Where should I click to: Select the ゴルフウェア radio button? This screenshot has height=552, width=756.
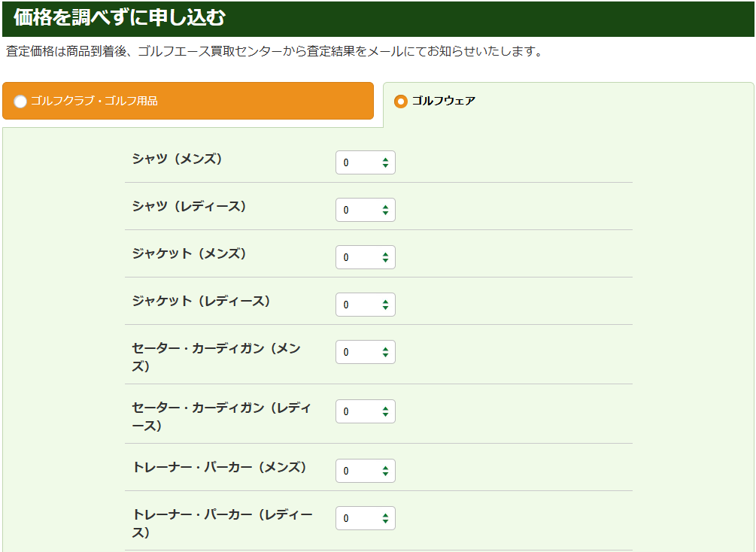click(x=401, y=101)
